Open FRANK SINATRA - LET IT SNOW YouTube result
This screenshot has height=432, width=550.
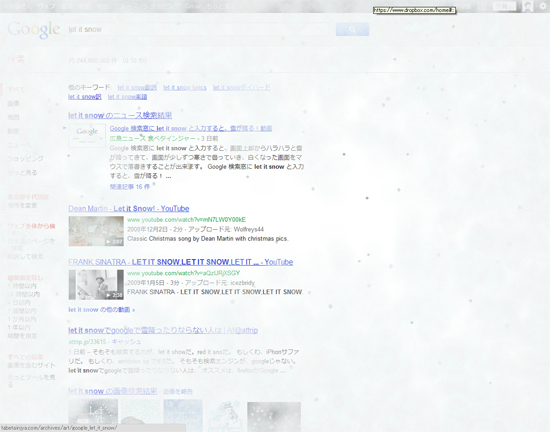[181, 262]
